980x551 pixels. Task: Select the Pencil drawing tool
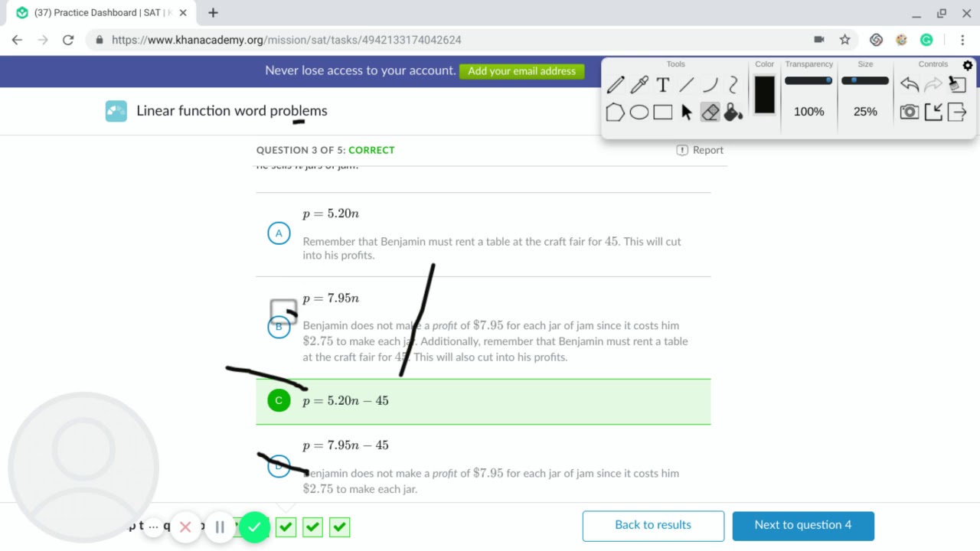[x=616, y=84]
